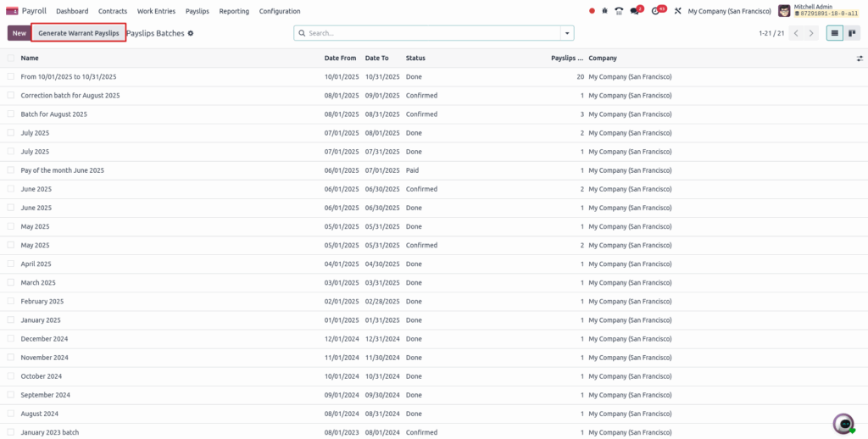Viewport: 868px width, 439px height.
Task: Check the January 2025 row checkbox
Action: [10, 320]
